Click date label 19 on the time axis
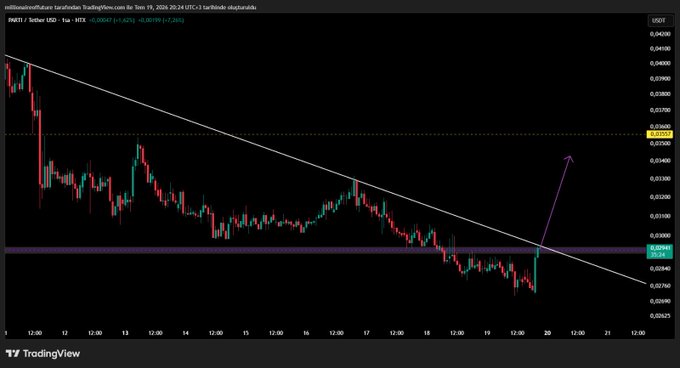 487,333
